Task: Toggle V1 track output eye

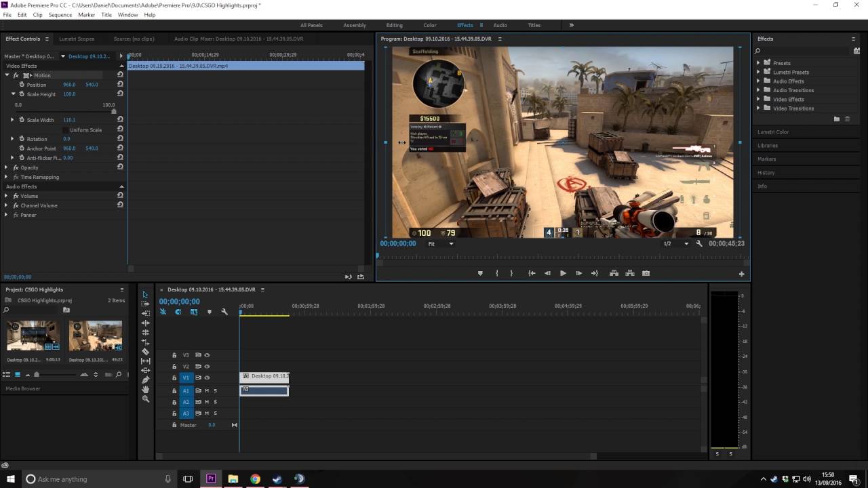Action: (x=208, y=378)
